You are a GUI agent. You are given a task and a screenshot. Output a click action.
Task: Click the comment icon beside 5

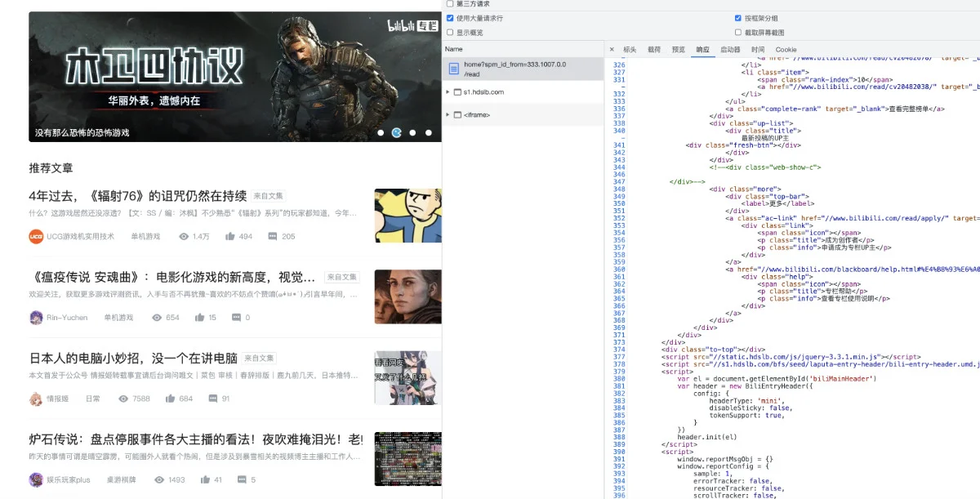(x=241, y=480)
